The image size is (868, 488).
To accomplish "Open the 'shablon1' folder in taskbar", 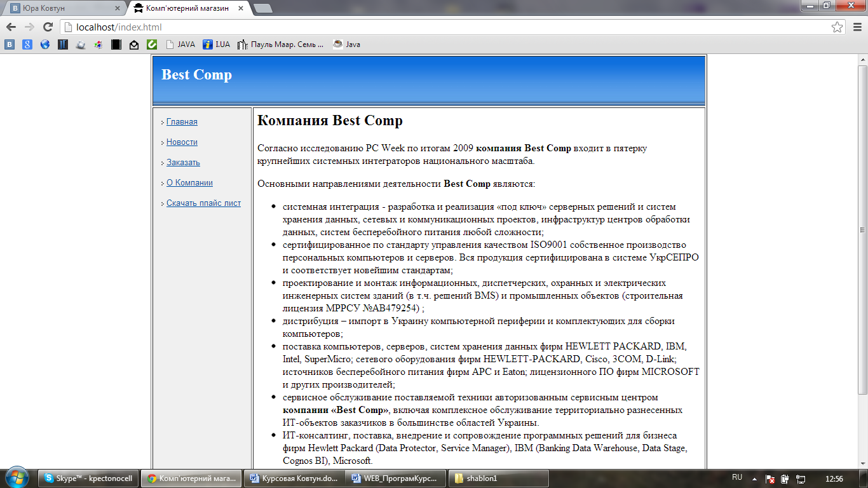I will click(x=499, y=478).
